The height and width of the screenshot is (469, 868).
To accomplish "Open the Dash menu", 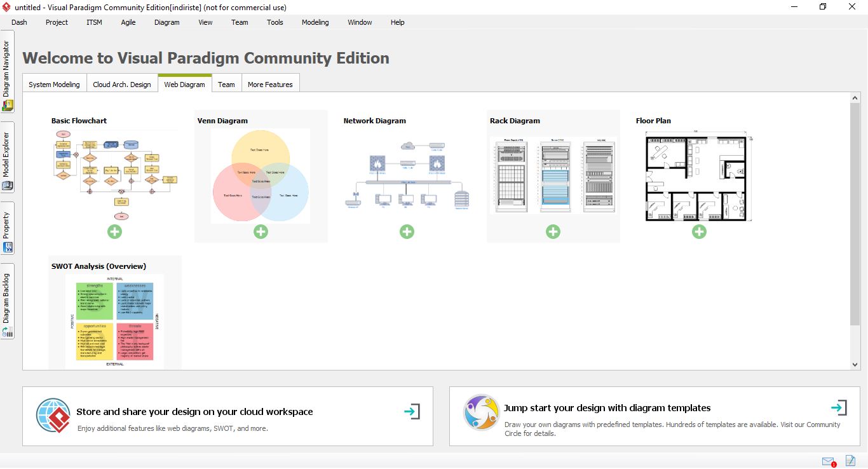I will 19,22.
